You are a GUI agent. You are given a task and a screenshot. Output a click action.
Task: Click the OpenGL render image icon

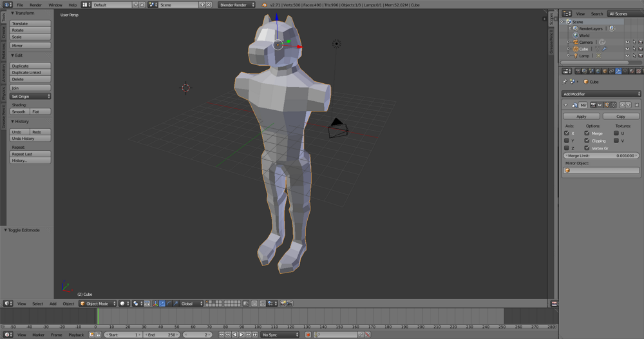coord(283,304)
